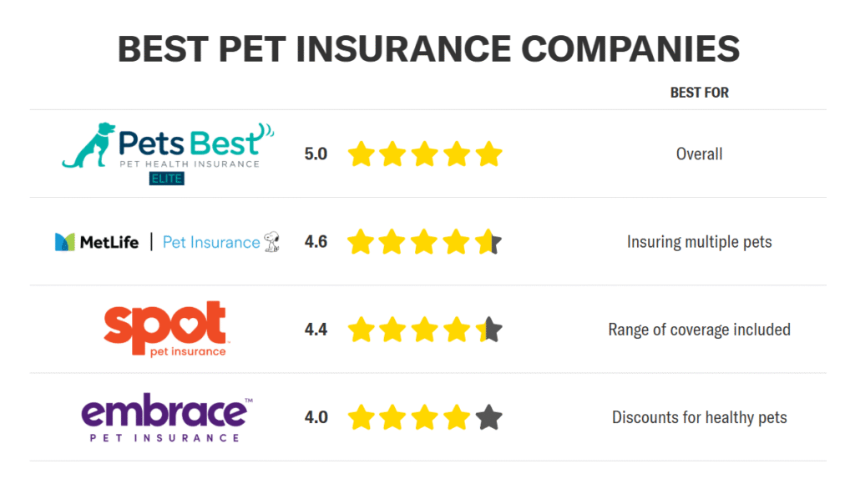Click the partially filled star in MetLife row
The width and height of the screenshot is (855, 504).
tap(488, 241)
